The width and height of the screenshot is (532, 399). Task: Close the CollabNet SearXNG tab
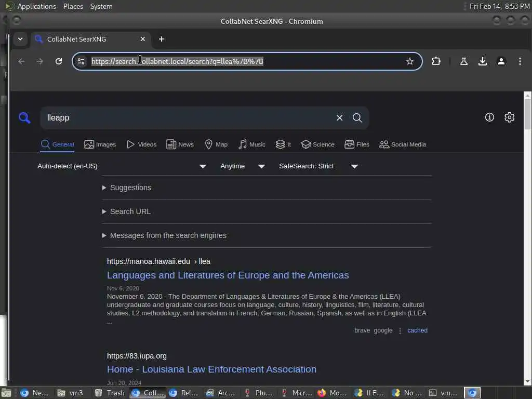click(x=143, y=39)
